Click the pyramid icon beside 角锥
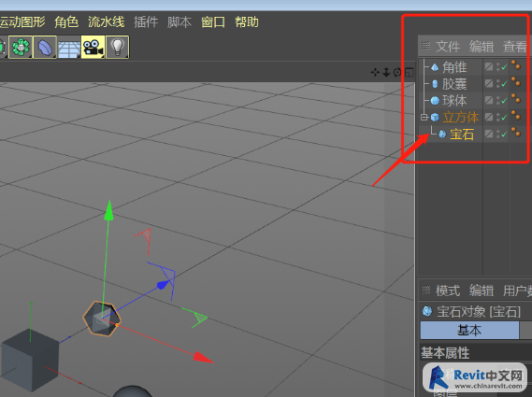 [x=435, y=67]
